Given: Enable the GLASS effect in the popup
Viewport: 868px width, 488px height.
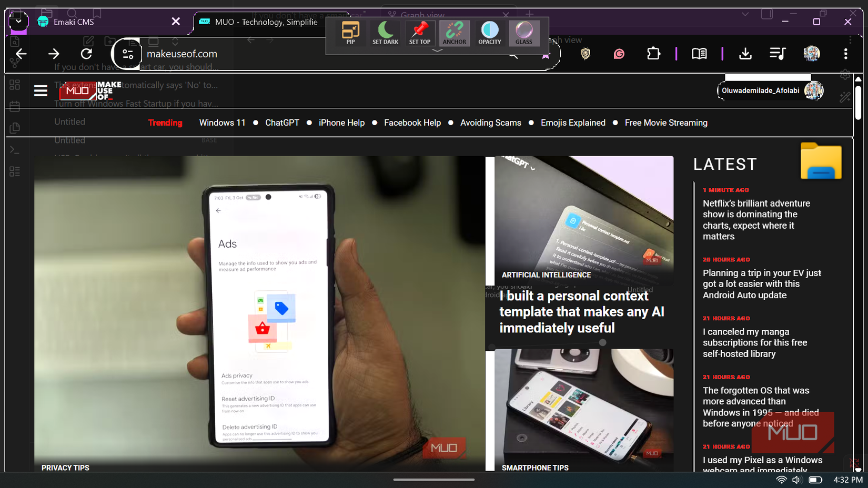Looking at the screenshot, I should point(523,33).
